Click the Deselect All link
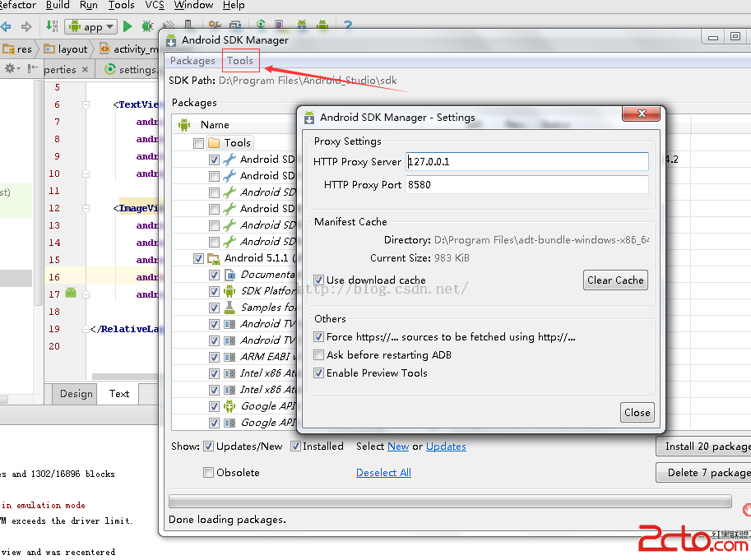Image resolution: width=751 pixels, height=560 pixels. pyautogui.click(x=383, y=473)
